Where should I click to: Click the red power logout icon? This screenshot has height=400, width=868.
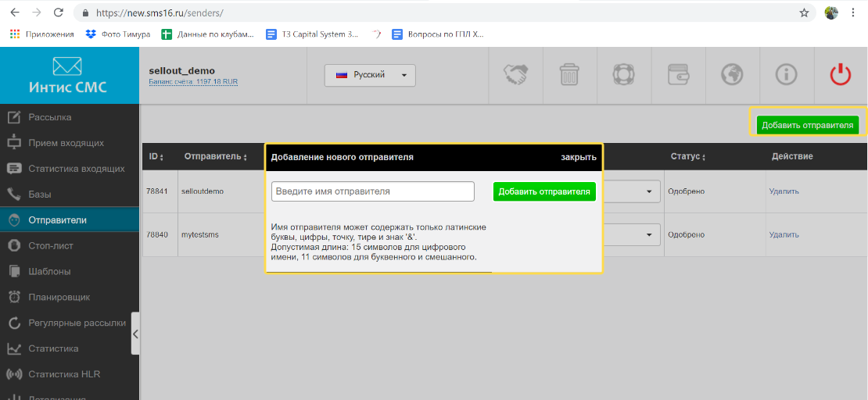[841, 75]
